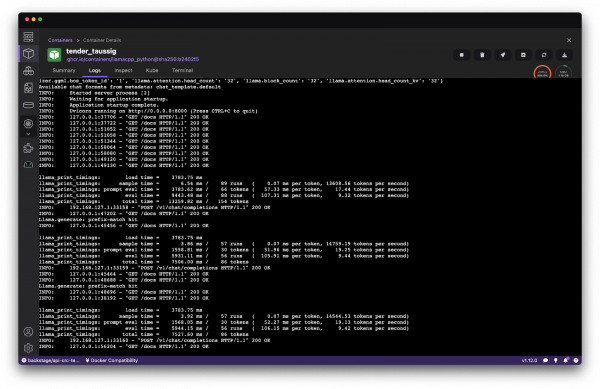The image size is (600, 389).
Task: Click the memory usage ring indicator
Action: 563,73
